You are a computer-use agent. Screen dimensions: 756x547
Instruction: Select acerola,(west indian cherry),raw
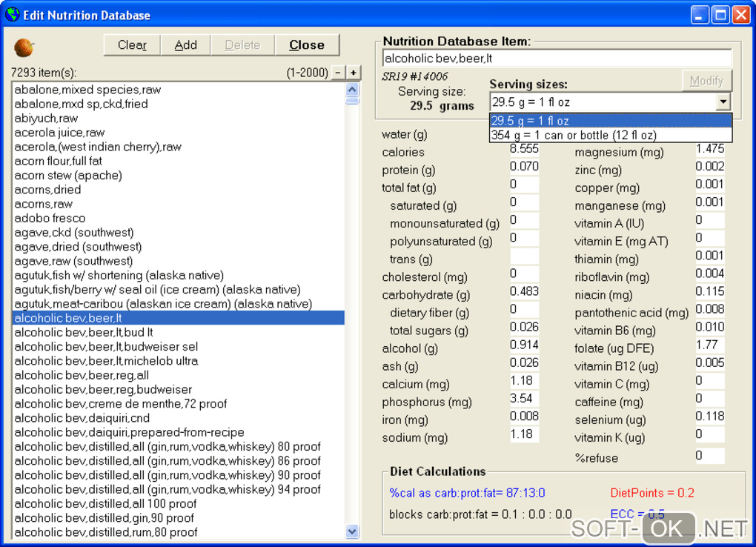point(178,147)
